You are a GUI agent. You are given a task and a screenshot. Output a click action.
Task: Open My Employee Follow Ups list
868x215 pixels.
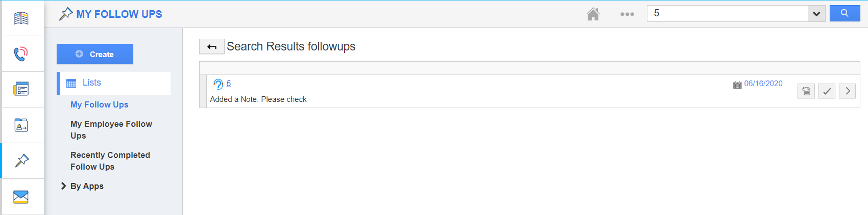pyautogui.click(x=111, y=129)
